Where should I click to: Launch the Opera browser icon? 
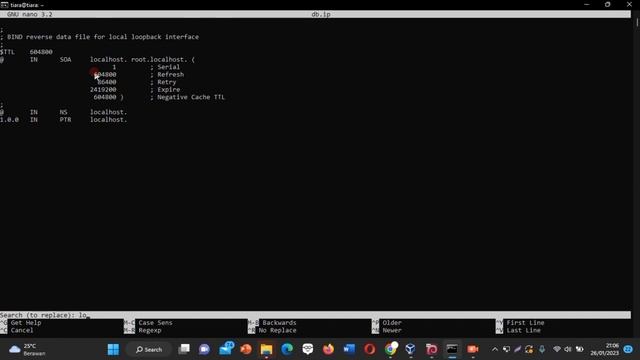(370, 349)
